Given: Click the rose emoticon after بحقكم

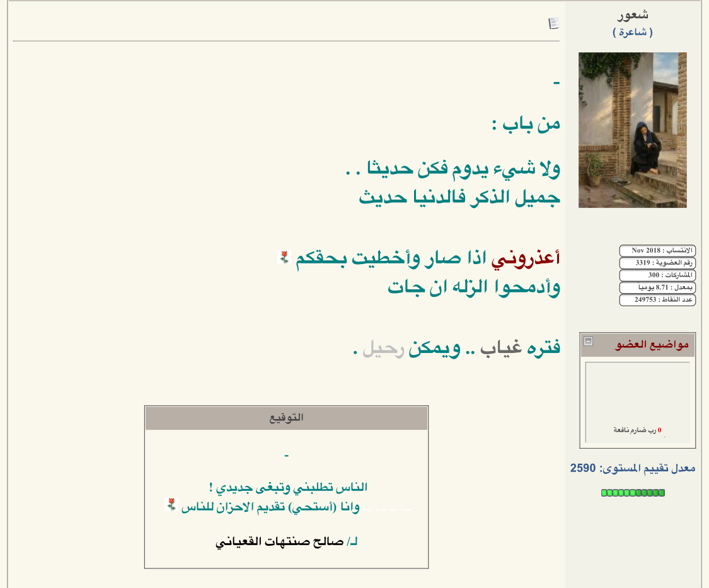Looking at the screenshot, I should [284, 257].
